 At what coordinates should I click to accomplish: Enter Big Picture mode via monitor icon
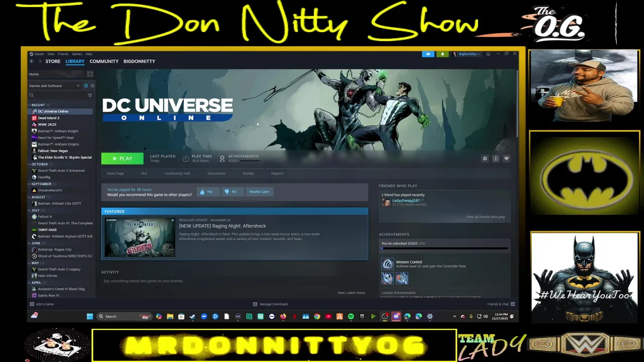tap(488, 54)
